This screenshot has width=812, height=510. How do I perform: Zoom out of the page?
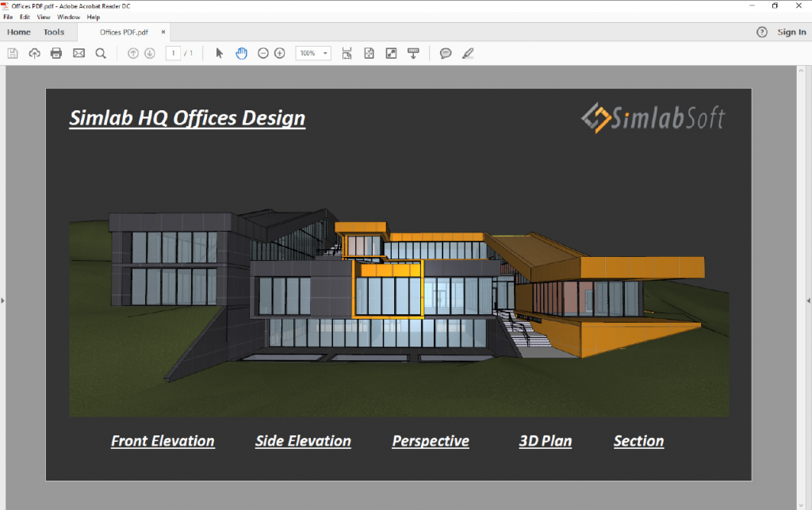(x=262, y=53)
